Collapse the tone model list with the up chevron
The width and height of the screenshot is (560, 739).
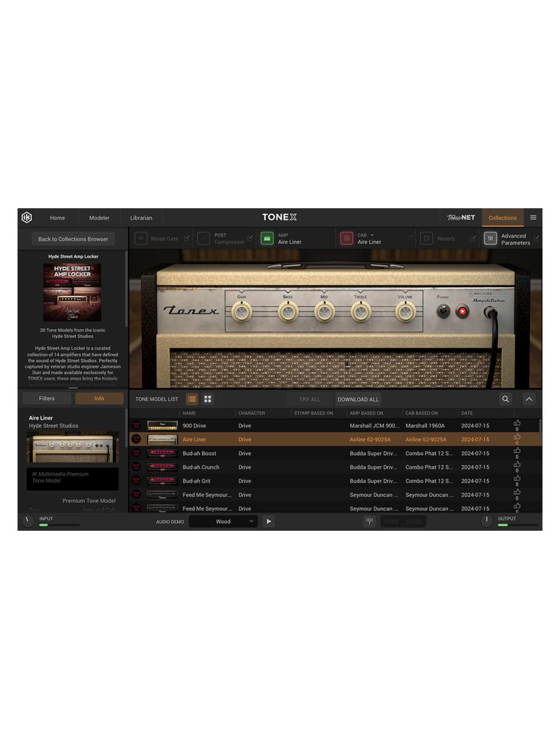point(529,399)
